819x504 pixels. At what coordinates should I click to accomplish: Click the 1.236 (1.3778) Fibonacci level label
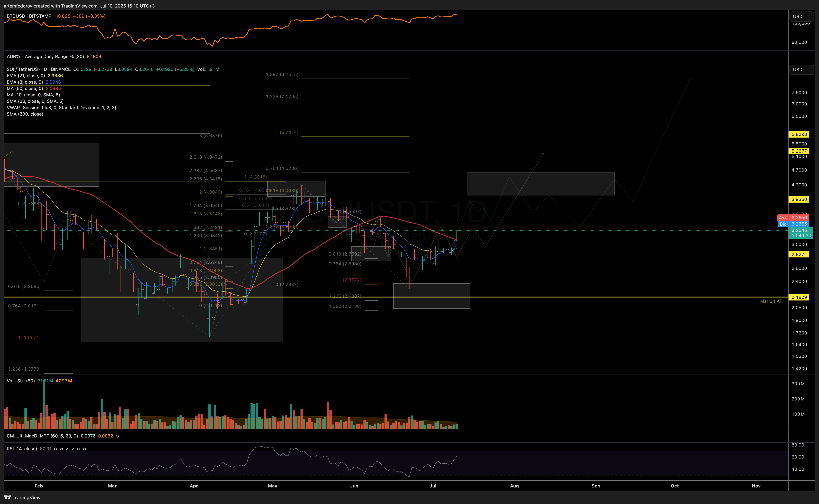coord(24,369)
